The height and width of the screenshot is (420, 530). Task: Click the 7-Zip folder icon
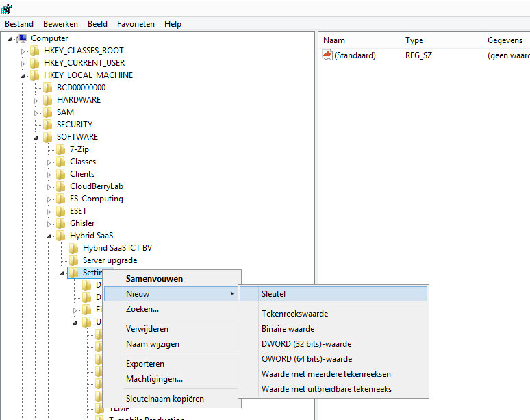(61, 149)
